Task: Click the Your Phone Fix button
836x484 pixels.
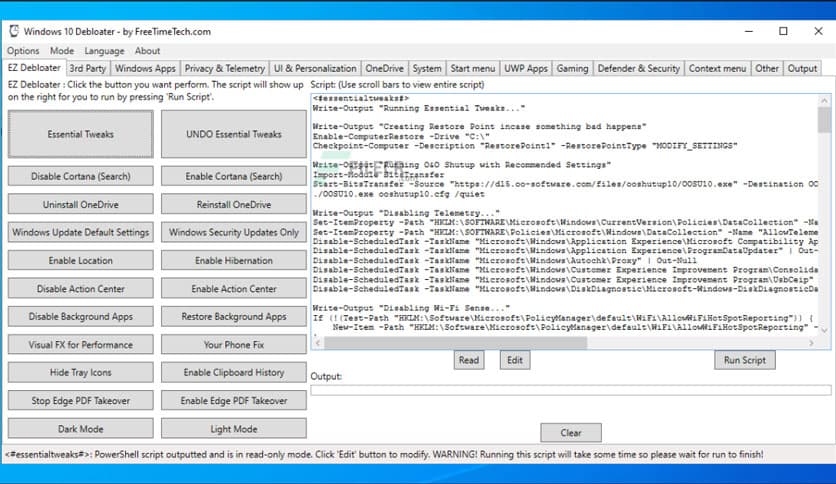Action: (x=234, y=344)
